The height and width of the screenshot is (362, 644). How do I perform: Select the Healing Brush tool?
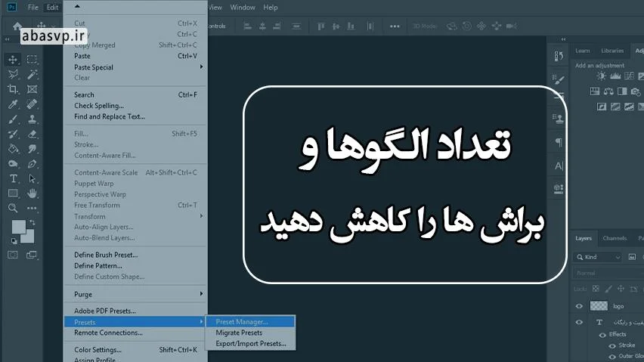pos(32,104)
